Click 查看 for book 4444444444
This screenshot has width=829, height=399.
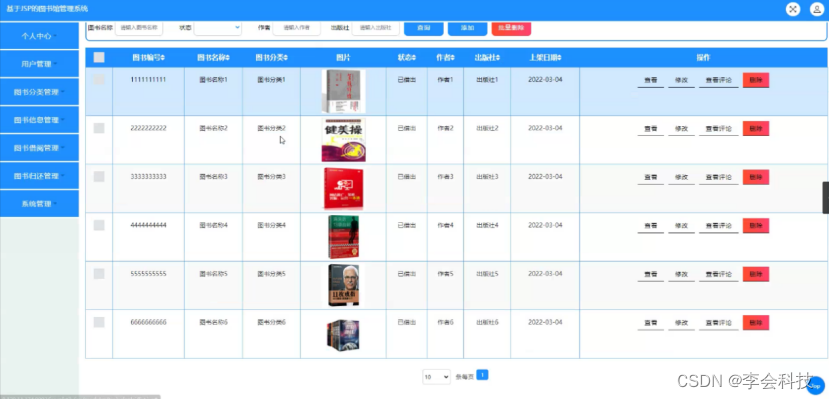[651, 226]
